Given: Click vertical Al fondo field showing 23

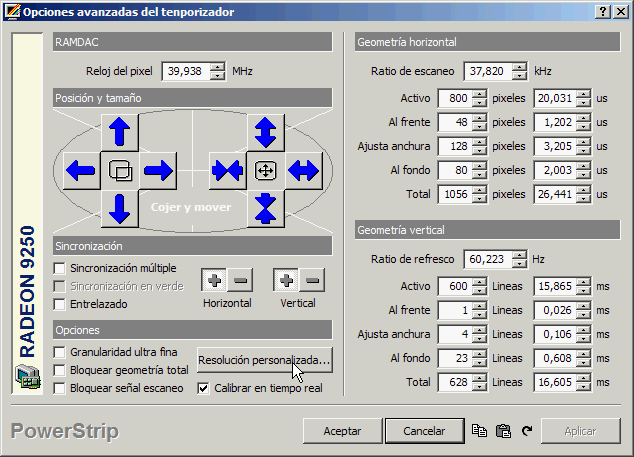Looking at the screenshot, I should [455, 358].
